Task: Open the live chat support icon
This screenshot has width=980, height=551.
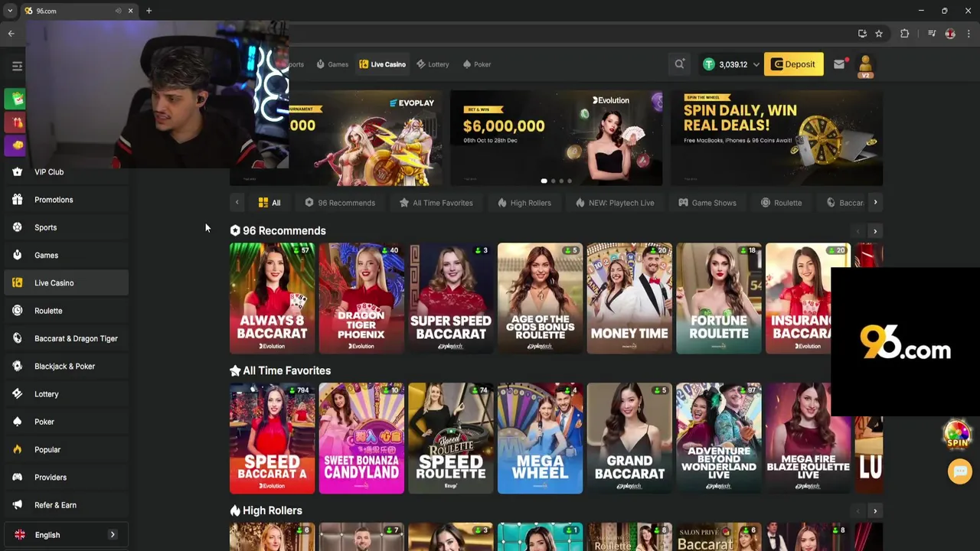Action: point(959,471)
